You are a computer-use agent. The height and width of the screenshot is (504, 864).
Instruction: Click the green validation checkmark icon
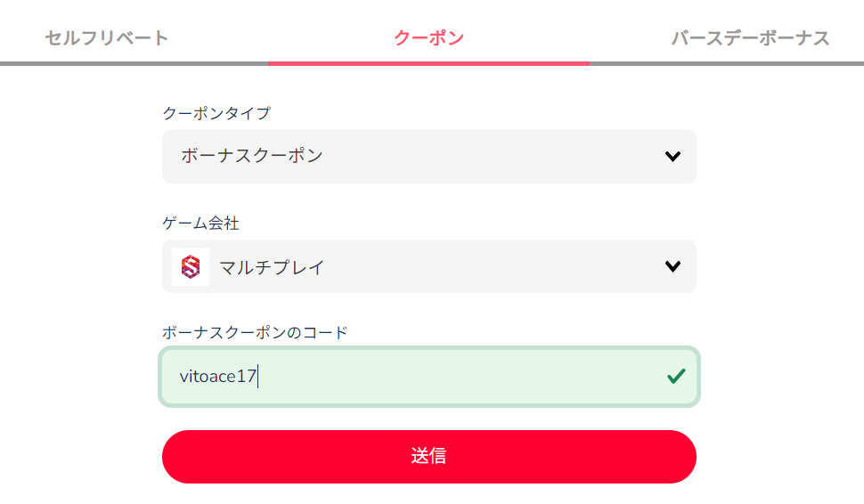point(676,377)
